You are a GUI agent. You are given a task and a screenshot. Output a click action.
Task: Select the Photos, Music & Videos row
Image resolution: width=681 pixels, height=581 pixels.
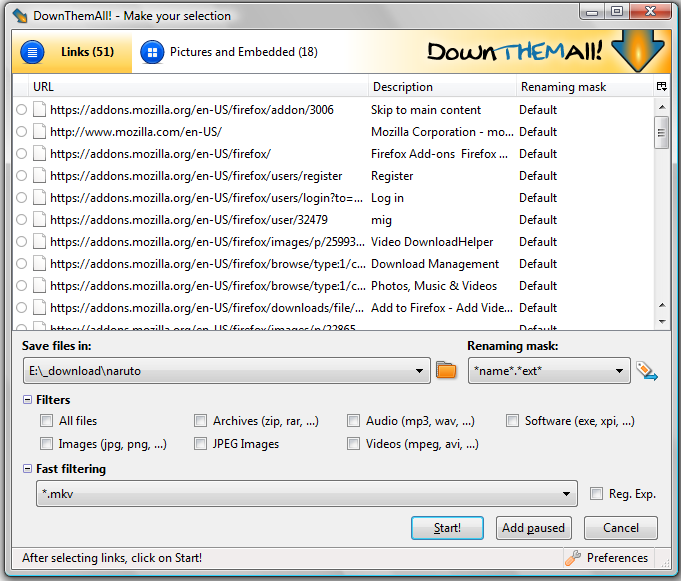[333, 285]
